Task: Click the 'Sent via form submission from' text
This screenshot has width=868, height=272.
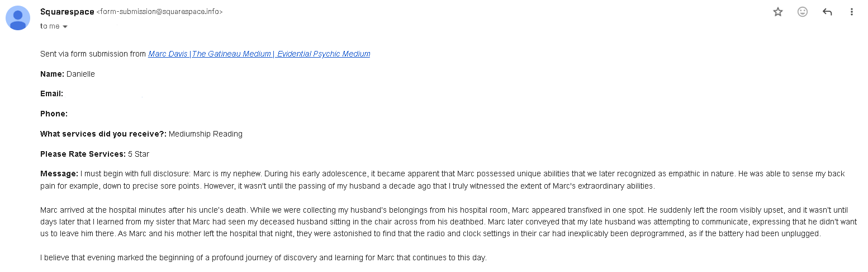Action: (x=93, y=54)
